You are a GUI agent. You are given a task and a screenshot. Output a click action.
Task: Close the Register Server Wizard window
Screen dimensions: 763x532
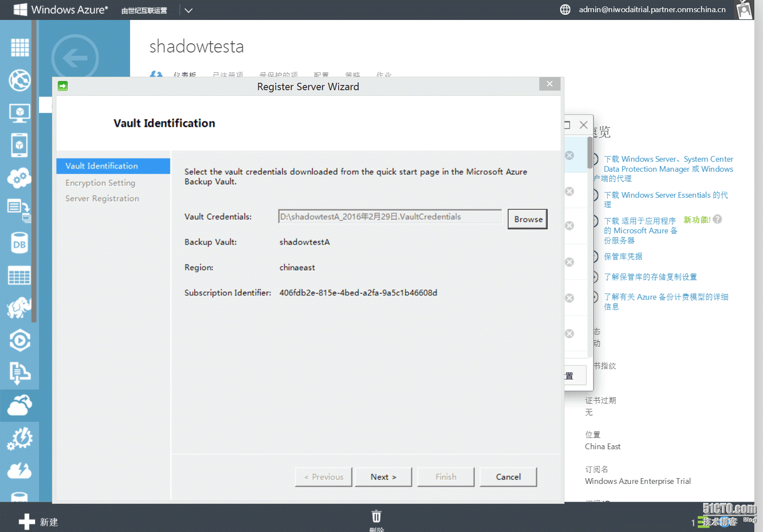pos(550,84)
